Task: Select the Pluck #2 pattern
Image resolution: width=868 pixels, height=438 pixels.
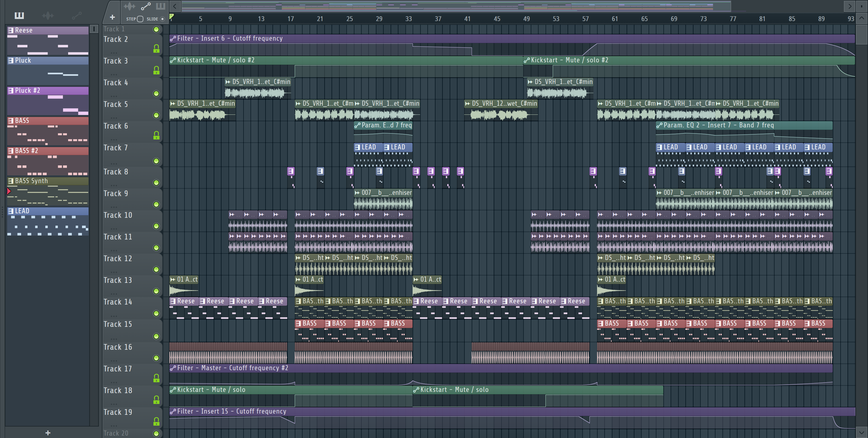Action: click(48, 101)
